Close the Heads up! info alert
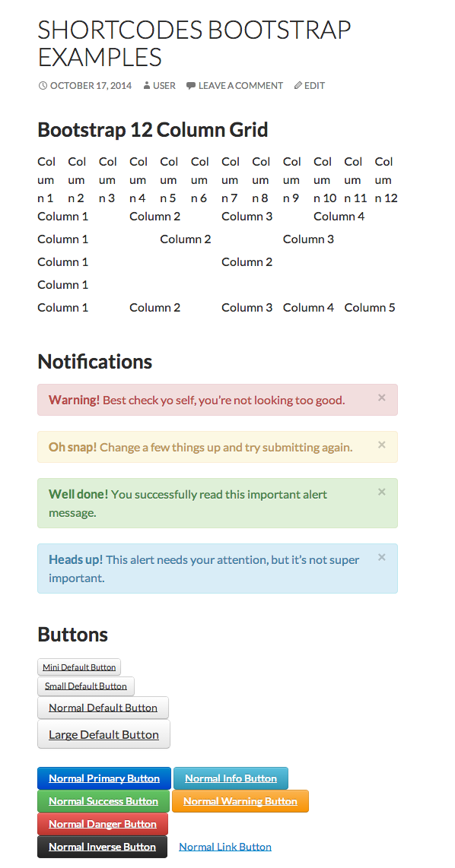Image resolution: width=455 pixels, height=868 pixels. pos(381,557)
